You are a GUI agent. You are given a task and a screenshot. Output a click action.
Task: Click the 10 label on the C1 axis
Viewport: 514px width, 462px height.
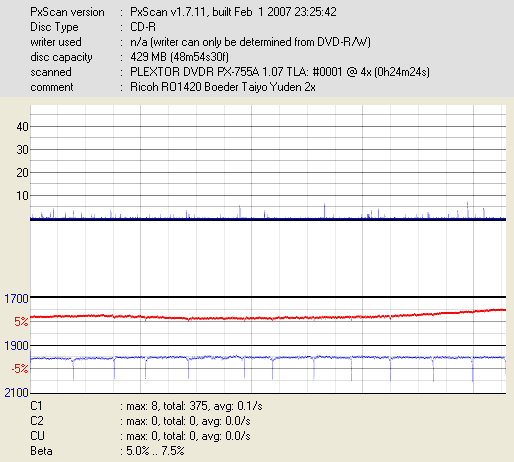[x=22, y=196]
